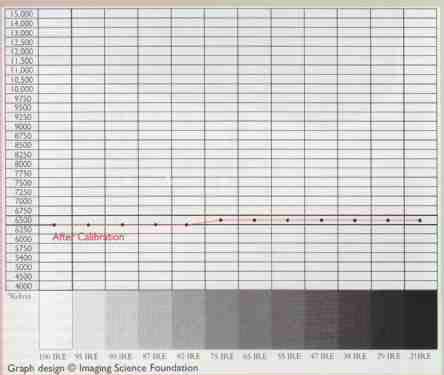Image resolution: width=444 pixels, height=375 pixels.
Task: Click the 100 IRE label below the swatches
Action: 53,356
